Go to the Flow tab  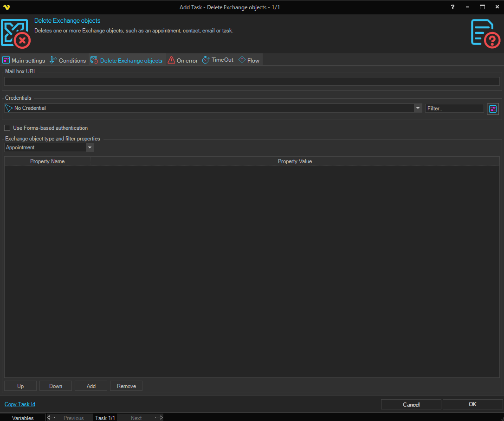click(249, 60)
